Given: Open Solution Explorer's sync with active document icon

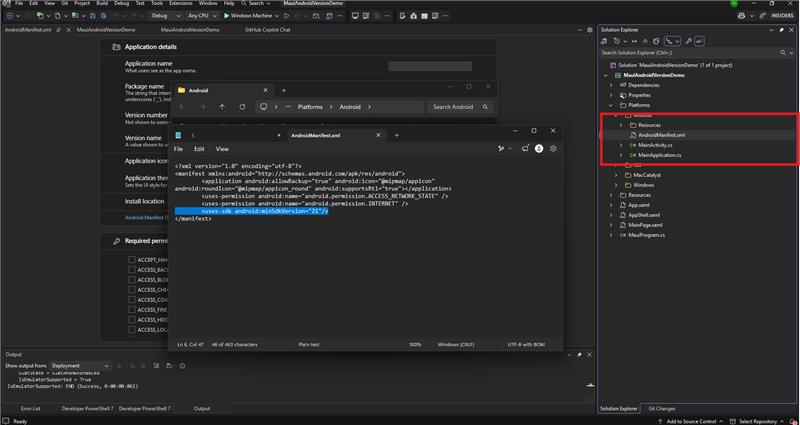Looking at the screenshot, I should click(634, 41).
